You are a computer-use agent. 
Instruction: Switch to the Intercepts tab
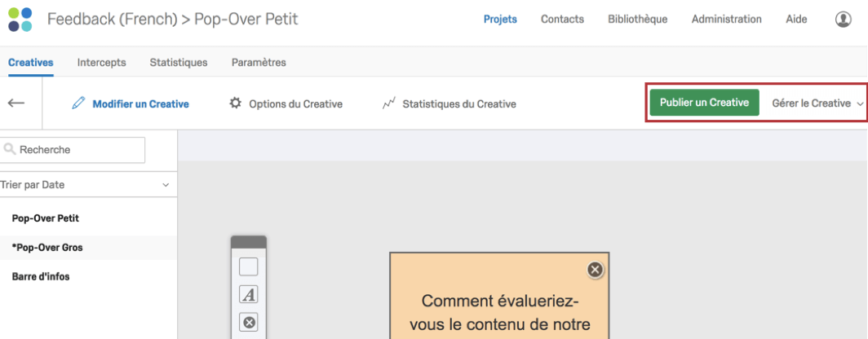pyautogui.click(x=101, y=62)
